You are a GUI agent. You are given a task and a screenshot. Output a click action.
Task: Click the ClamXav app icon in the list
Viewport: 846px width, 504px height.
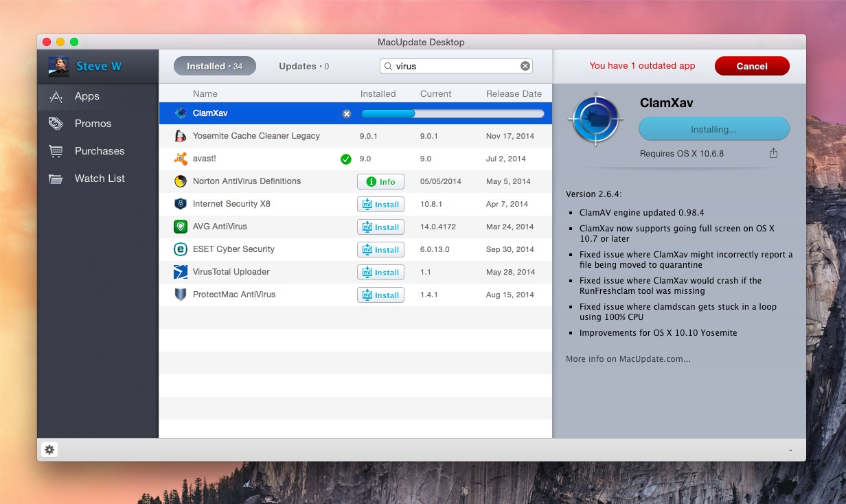(181, 113)
